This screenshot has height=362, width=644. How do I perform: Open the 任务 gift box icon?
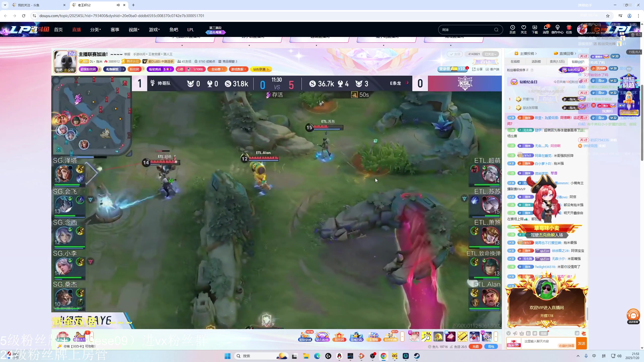pyautogui.click(x=569, y=29)
